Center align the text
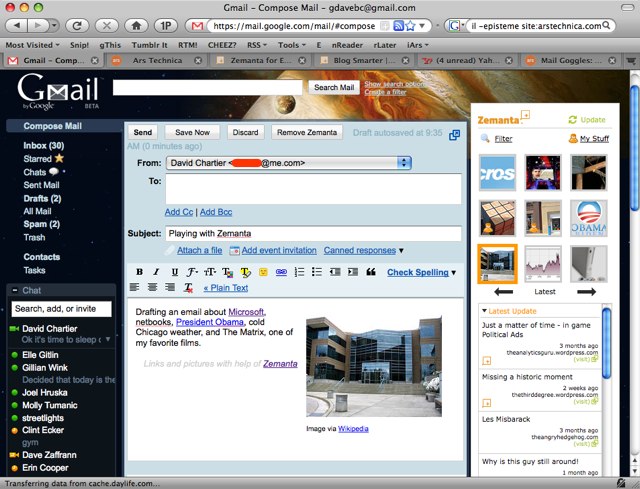This screenshot has width=640, height=489. [x=152, y=287]
